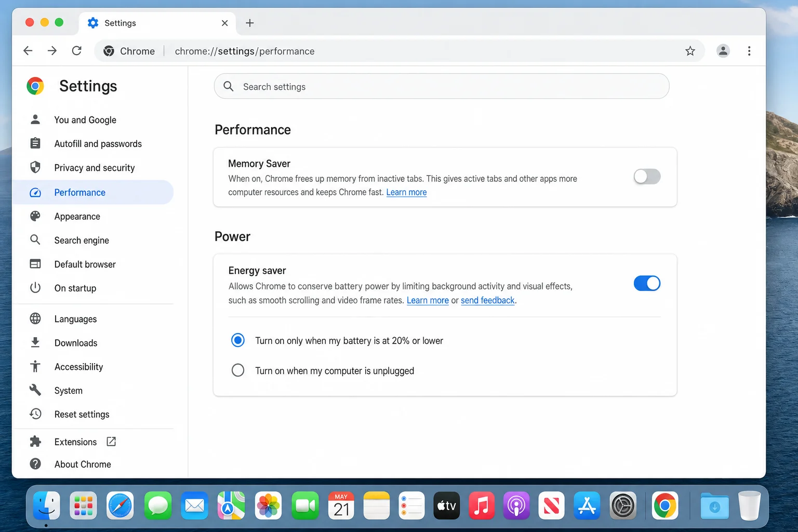798x532 pixels.
Task: Open Autofill and passwords section
Action: click(x=92, y=144)
